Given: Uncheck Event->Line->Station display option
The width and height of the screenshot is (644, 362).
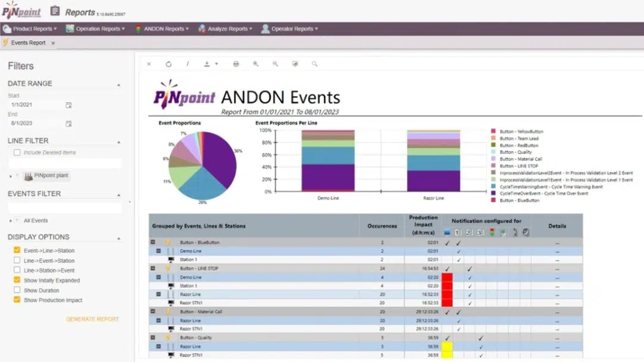Looking at the screenshot, I should 17,250.
